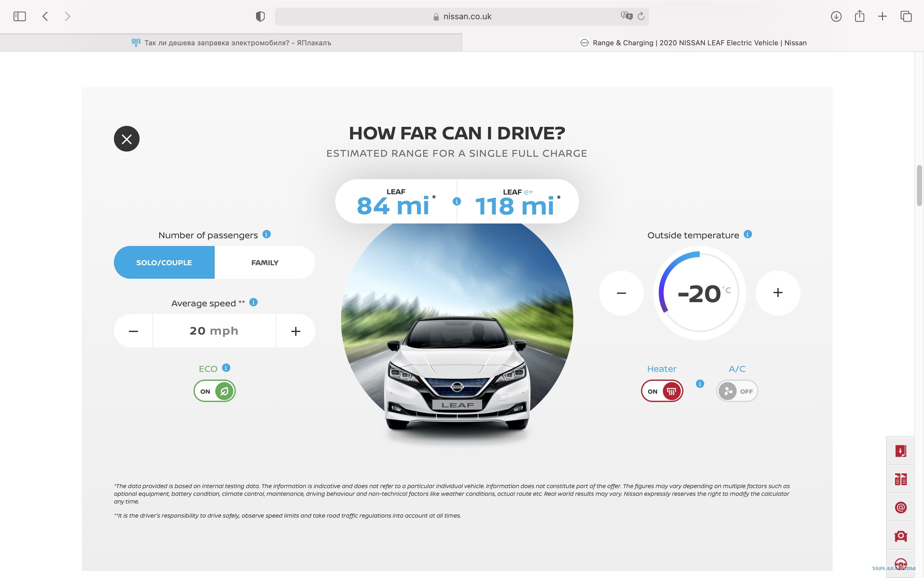Open the ECO info tooltip

226,368
